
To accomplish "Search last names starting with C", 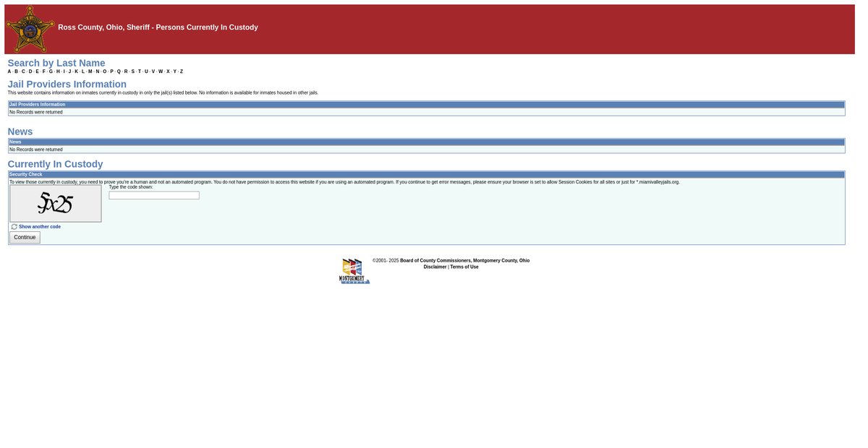I will pos(23,72).
